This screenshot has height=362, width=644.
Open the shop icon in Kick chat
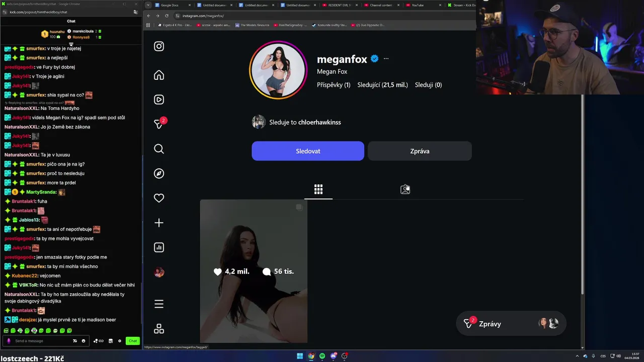[x=111, y=341]
